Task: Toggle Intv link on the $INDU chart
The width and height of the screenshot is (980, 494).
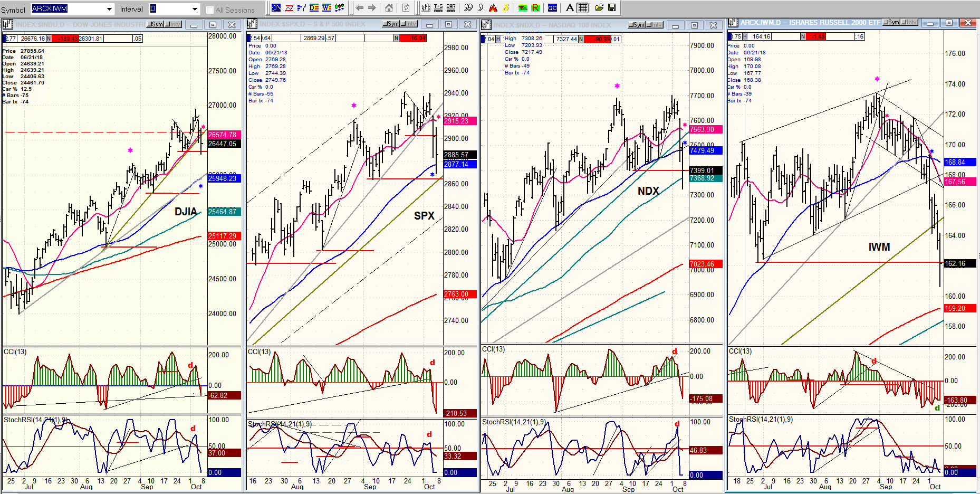Action: (x=173, y=24)
